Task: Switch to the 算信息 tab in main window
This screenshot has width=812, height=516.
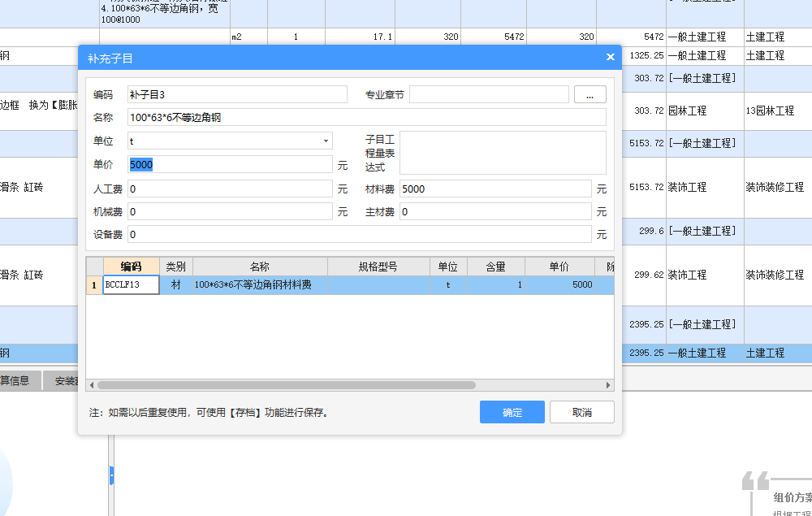Action: tap(19, 381)
